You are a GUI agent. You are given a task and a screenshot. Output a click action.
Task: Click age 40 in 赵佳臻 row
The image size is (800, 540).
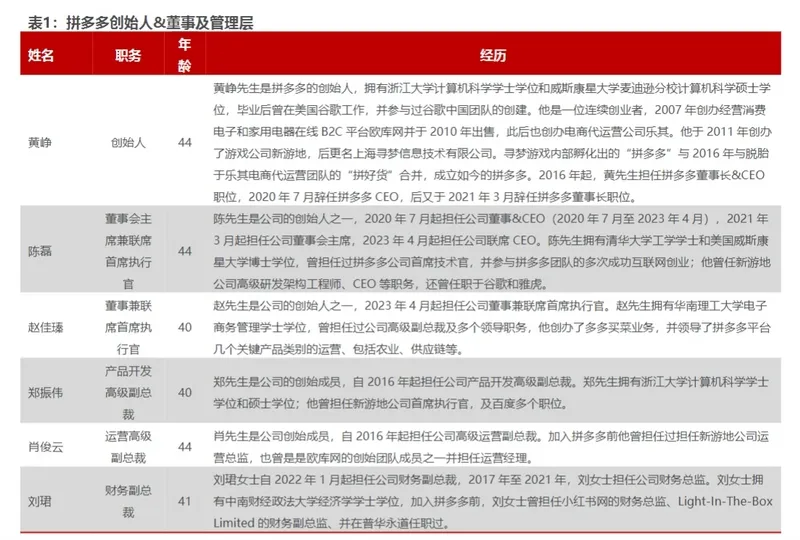pyautogui.click(x=185, y=327)
